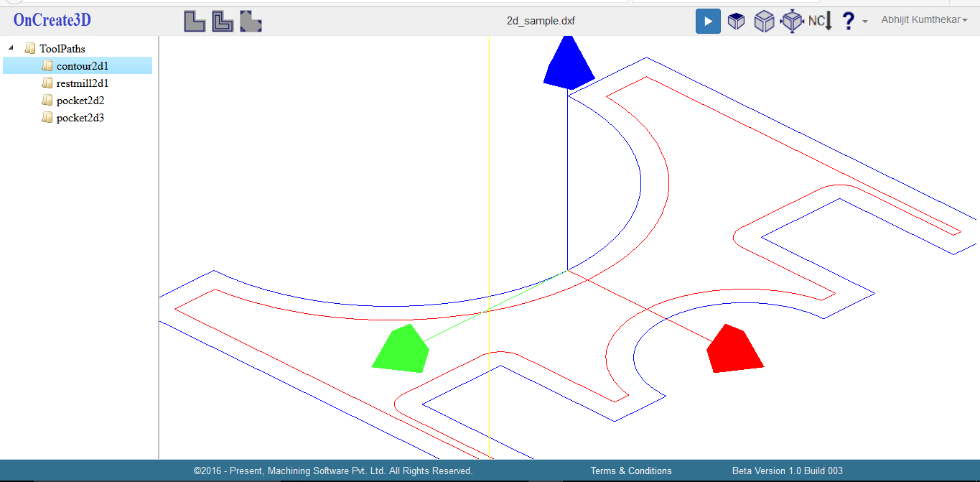
Task: Select the restmill2d1 toolpath
Action: tap(82, 83)
